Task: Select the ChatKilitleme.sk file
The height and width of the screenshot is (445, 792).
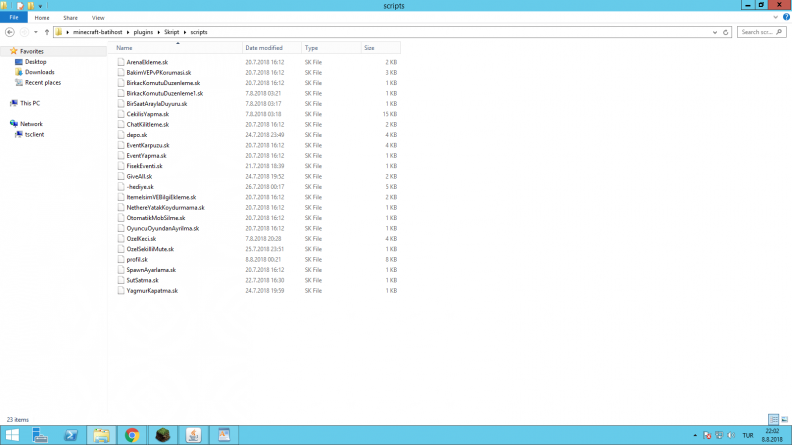Action: (x=147, y=124)
